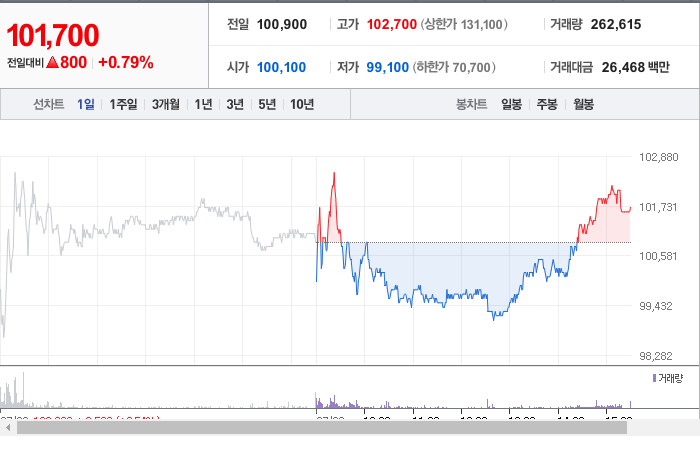Show the 5년 line chart

tap(267, 104)
